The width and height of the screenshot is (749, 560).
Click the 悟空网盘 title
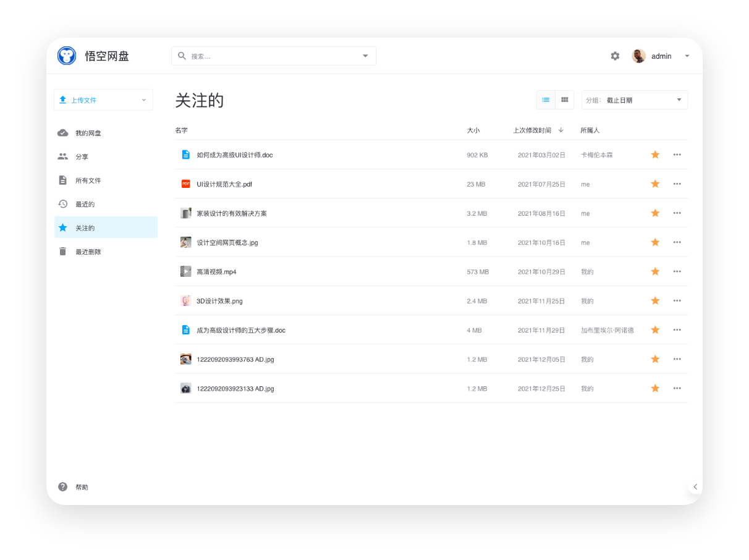click(107, 56)
